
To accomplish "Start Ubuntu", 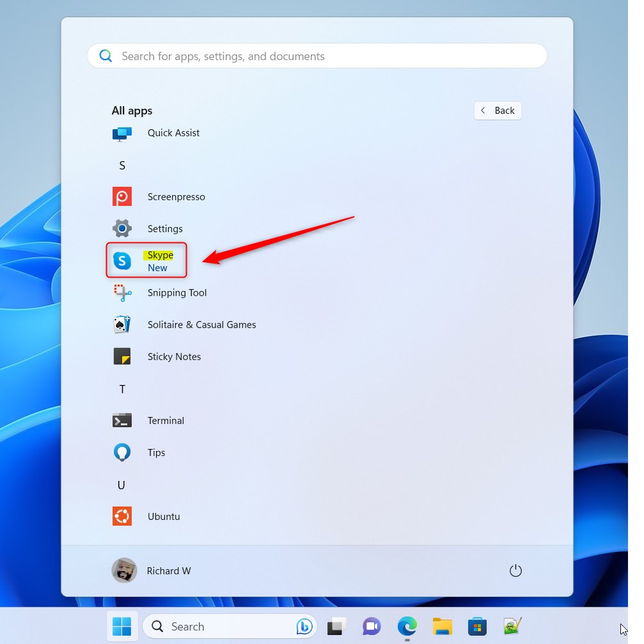I will pos(164,516).
